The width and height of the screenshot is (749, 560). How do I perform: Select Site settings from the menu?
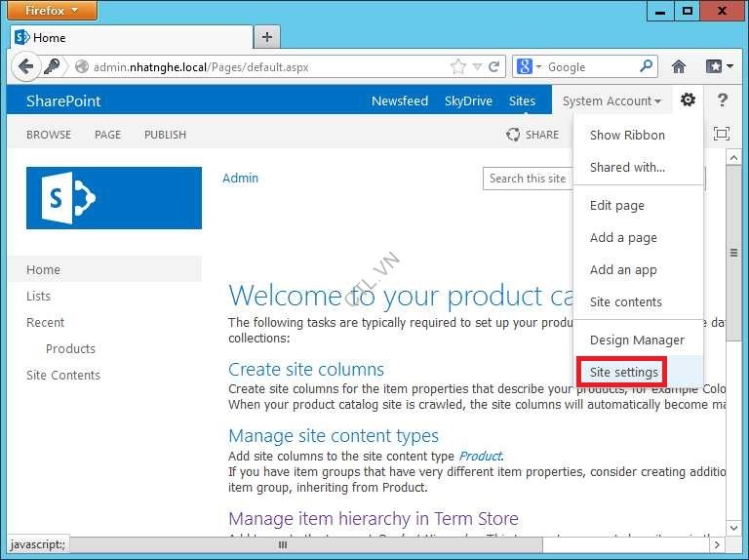tap(623, 373)
